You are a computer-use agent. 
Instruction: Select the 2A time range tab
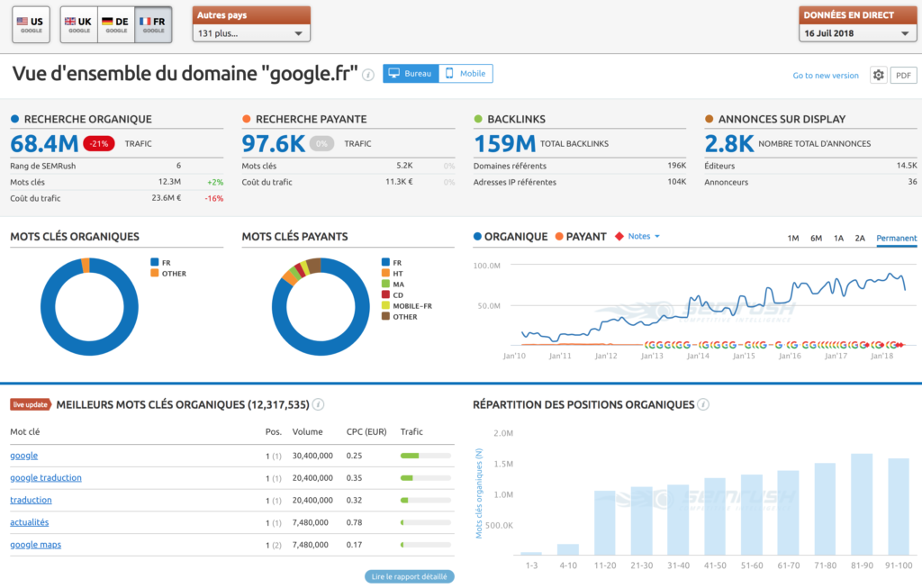click(860, 239)
